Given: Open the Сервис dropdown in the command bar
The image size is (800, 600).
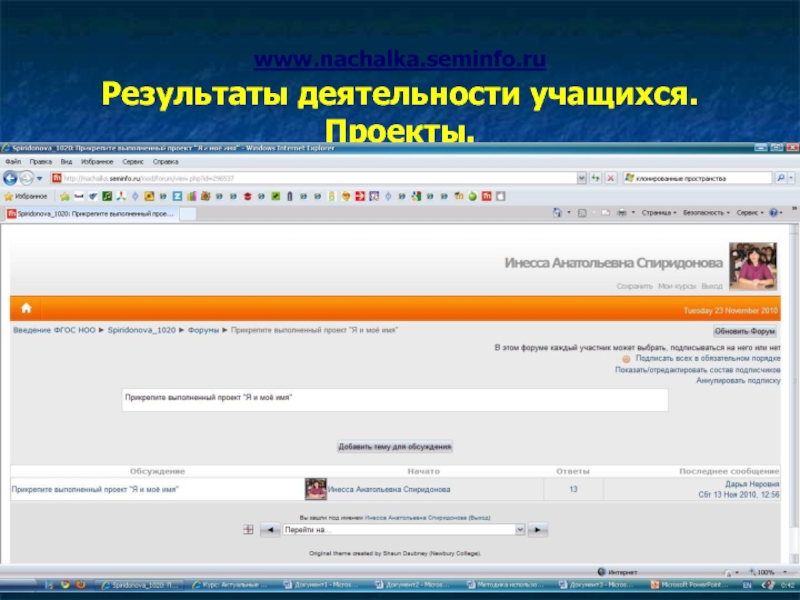Looking at the screenshot, I should (x=749, y=213).
